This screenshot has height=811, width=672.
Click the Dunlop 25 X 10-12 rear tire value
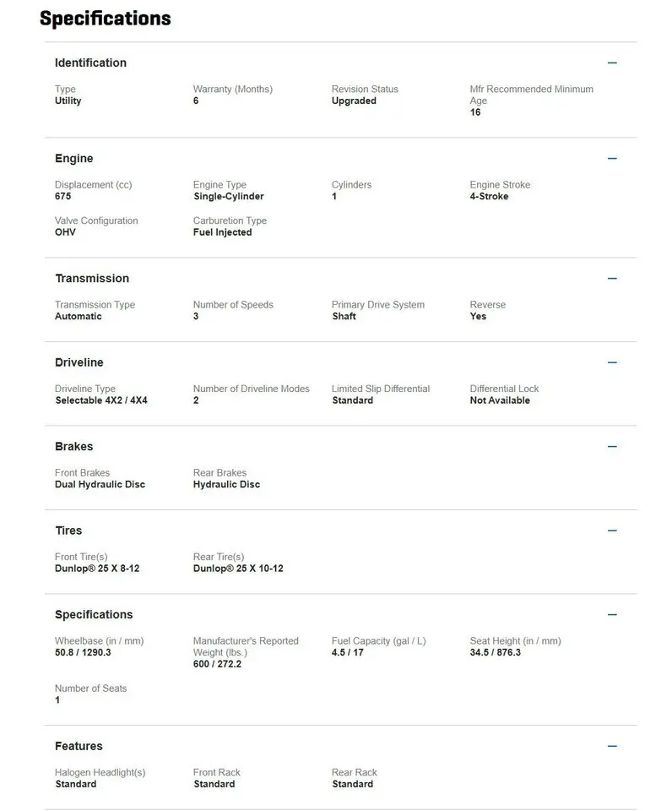tap(238, 569)
